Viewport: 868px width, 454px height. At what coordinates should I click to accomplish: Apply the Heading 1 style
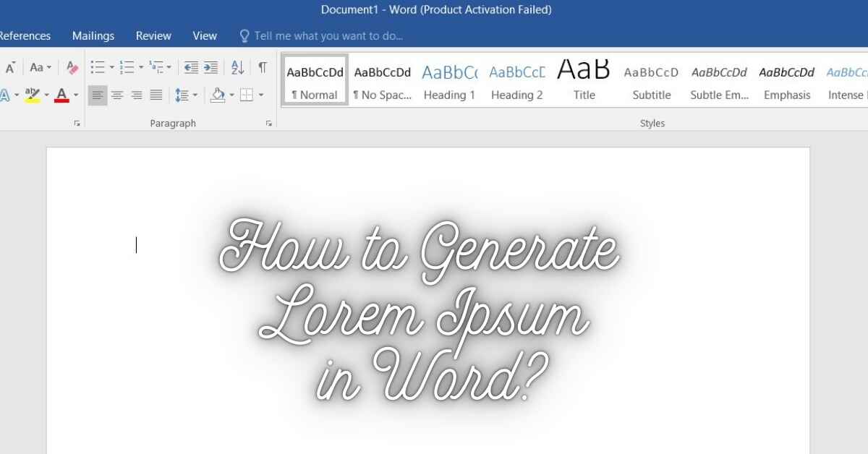449,81
